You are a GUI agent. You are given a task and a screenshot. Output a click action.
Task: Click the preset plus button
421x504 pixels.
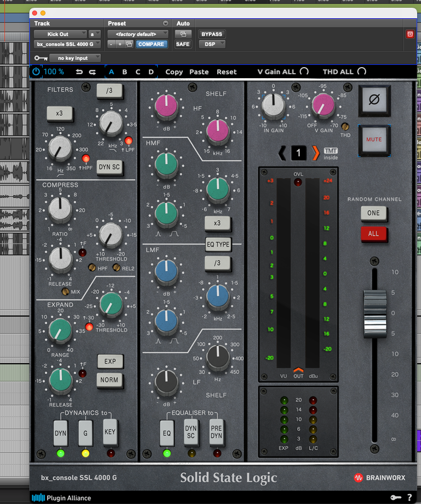[x=120, y=44]
